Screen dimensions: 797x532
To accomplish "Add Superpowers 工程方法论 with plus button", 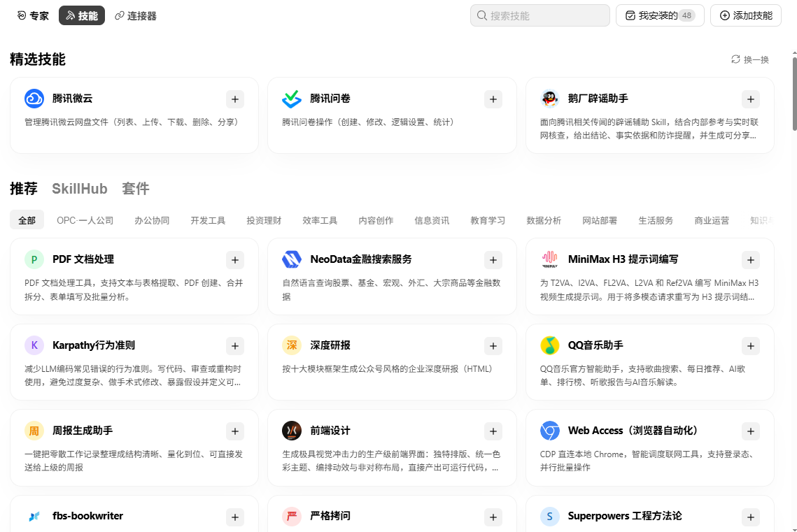I will tap(751, 517).
